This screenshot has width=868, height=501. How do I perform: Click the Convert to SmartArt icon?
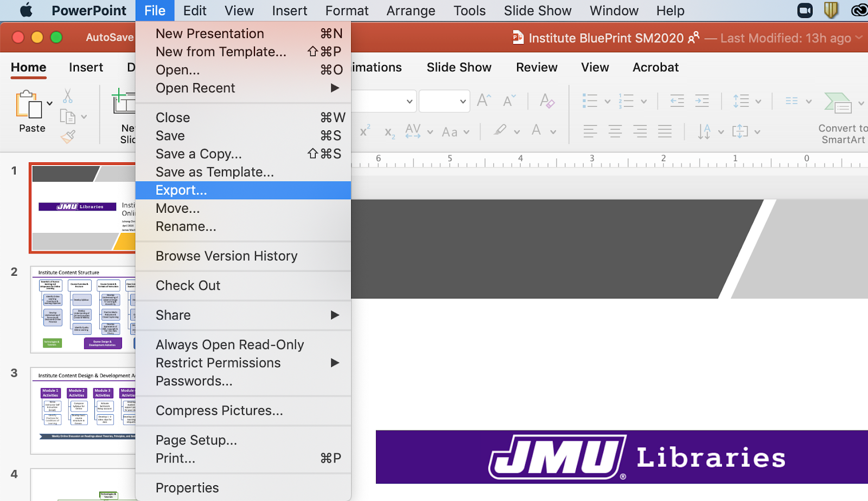coord(838,103)
